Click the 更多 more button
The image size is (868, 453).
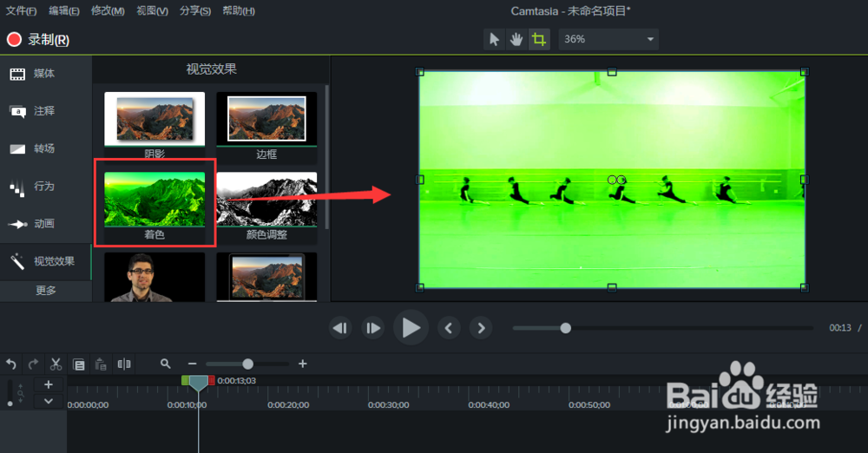tap(45, 290)
